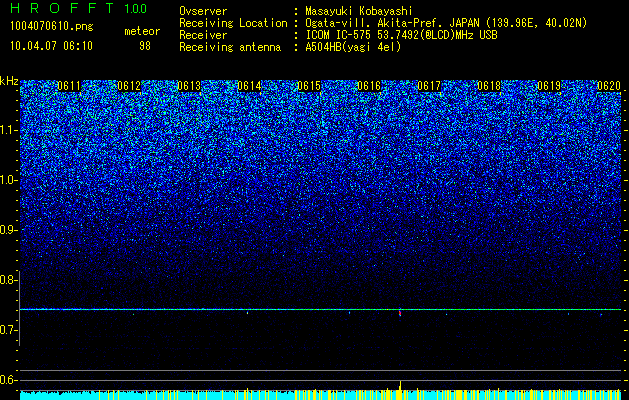Click the 0.9 kHz axis label
The width and height of the screenshot is (629, 400).
tap(8, 230)
